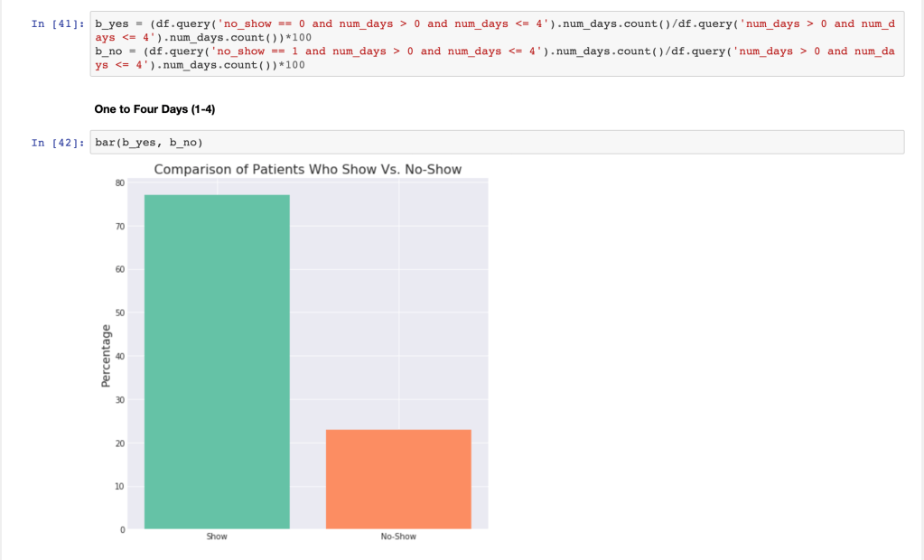Click the 'No-Show' x-axis label

click(x=398, y=537)
